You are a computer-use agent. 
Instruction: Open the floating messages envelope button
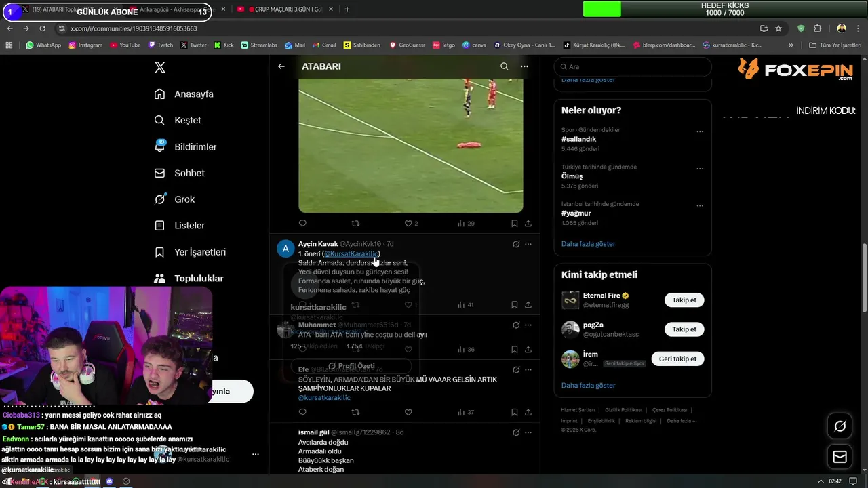tap(840, 457)
